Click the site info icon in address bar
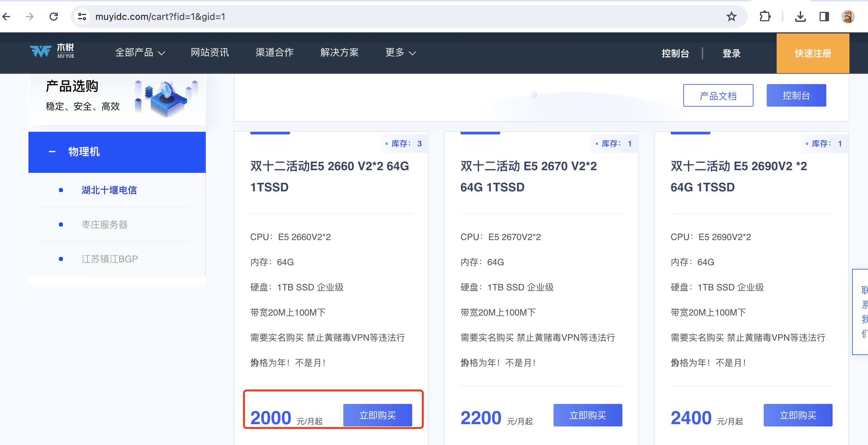Viewport: 868px width, 445px height. pyautogui.click(x=82, y=16)
